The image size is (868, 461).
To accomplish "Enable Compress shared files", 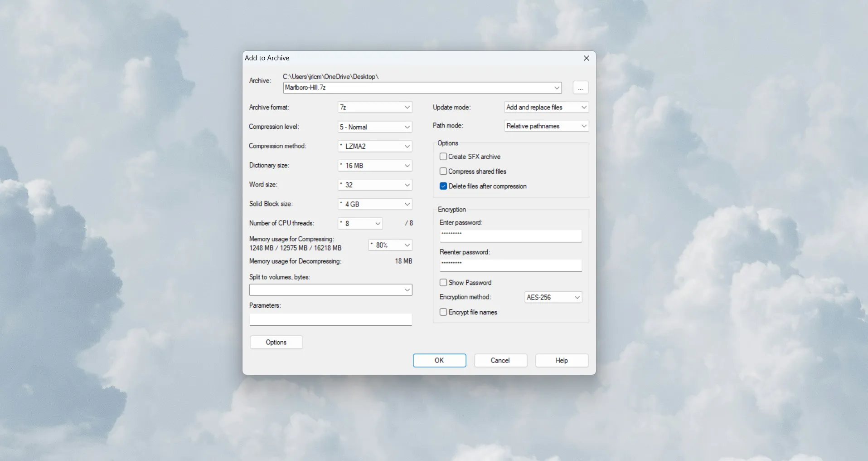I will (443, 171).
